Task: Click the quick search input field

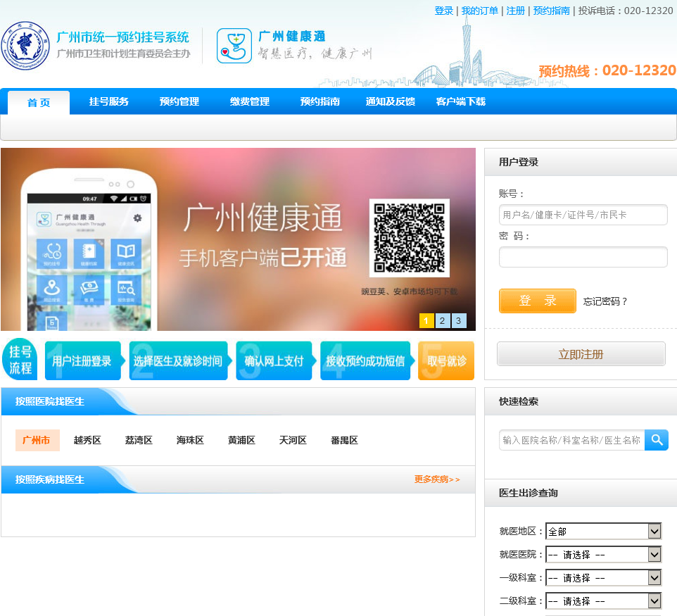Action: point(571,440)
